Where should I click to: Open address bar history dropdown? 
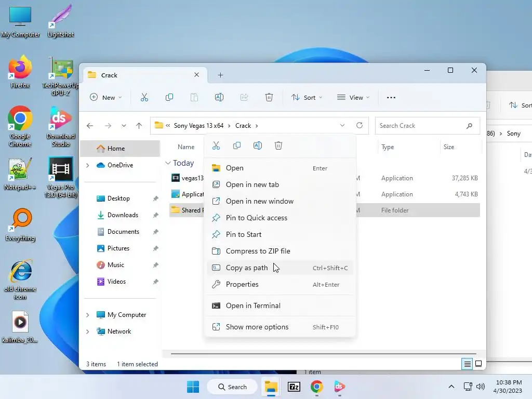click(342, 126)
